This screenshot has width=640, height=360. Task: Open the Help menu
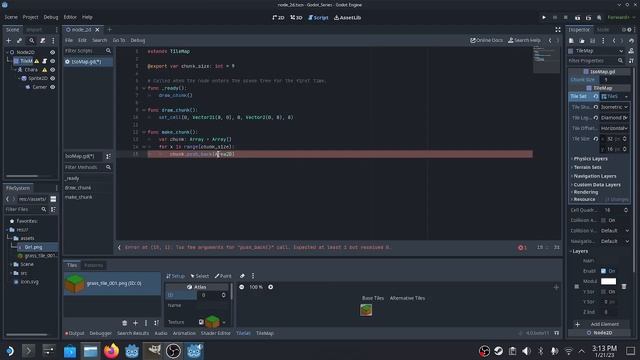click(x=87, y=17)
